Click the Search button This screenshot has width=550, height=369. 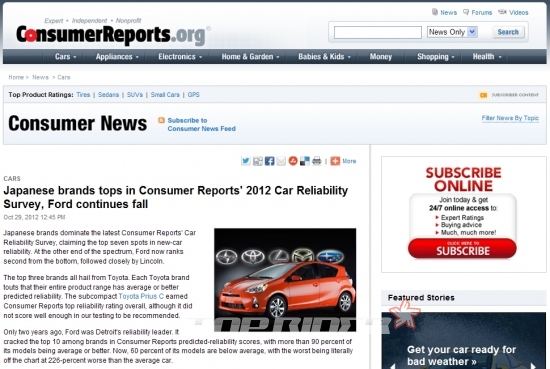(508, 32)
